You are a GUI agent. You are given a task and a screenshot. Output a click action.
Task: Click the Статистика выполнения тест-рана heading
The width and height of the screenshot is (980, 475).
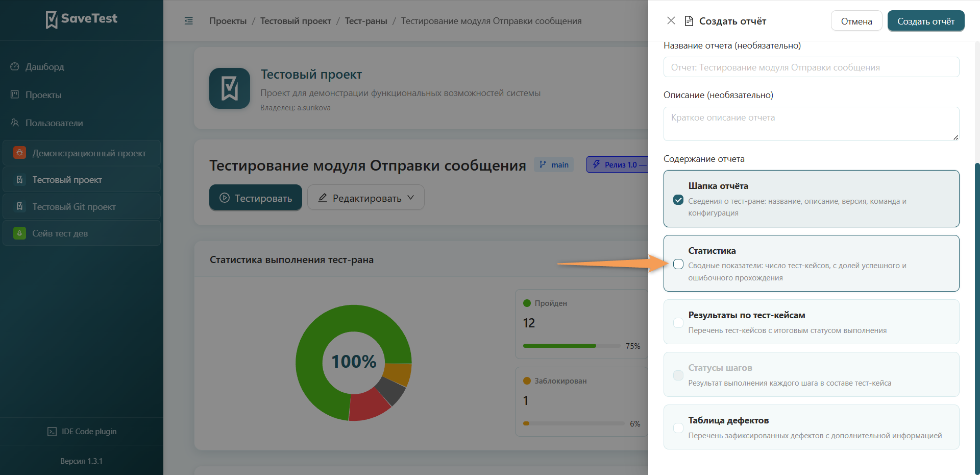tap(291, 260)
